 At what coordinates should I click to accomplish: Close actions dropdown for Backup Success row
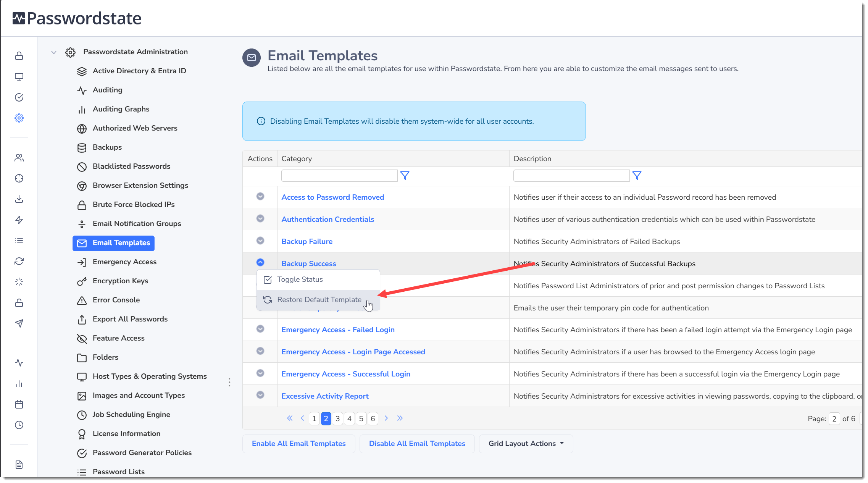coord(260,262)
